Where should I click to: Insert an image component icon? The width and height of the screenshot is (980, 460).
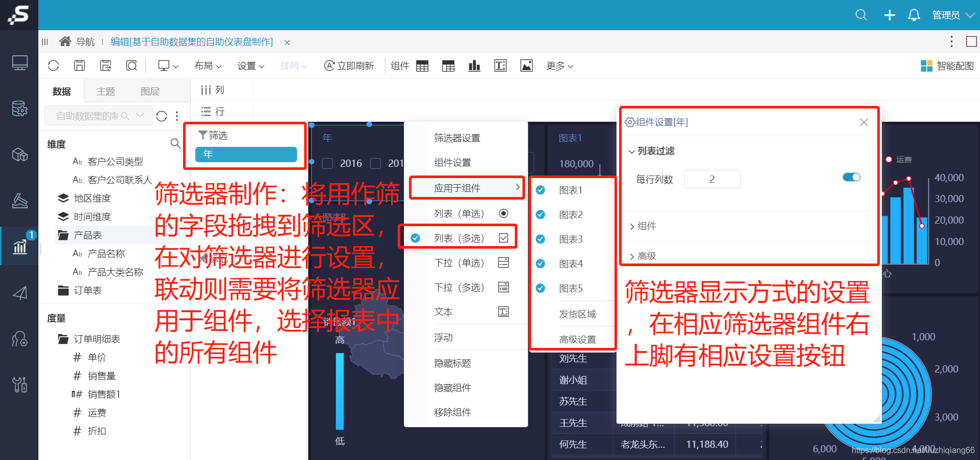(x=527, y=65)
